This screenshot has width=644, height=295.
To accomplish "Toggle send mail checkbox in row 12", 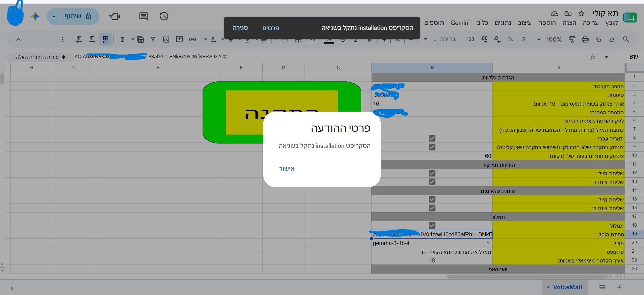I will (432, 173).
